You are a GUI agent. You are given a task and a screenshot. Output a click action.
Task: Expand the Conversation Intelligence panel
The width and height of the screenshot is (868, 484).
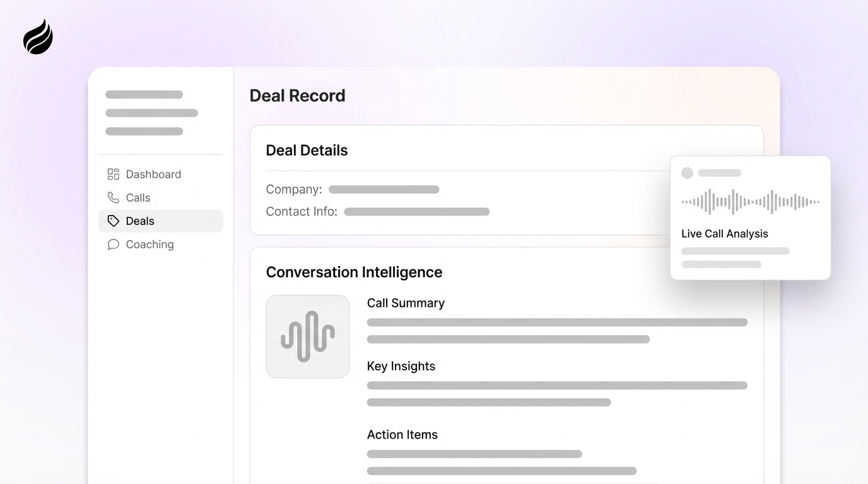(x=355, y=272)
